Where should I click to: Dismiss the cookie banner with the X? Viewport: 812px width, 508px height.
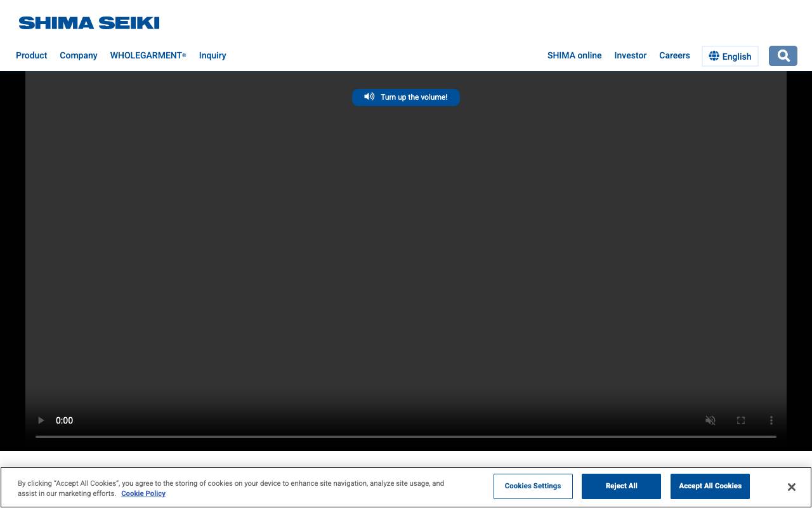(792, 486)
